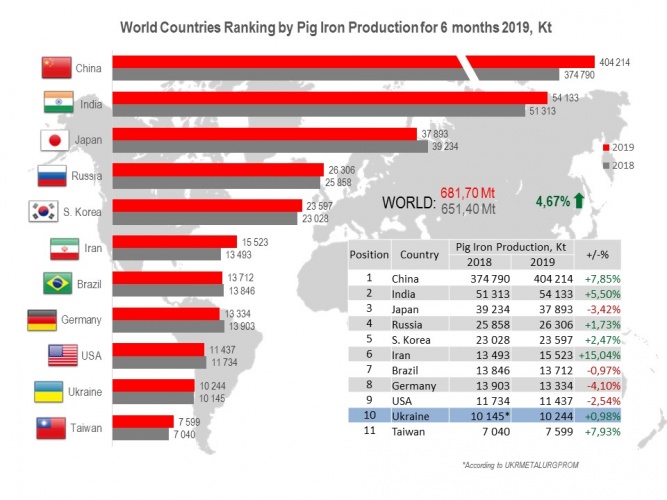The width and height of the screenshot is (667, 500).
Task: Click the Russia flag icon
Action: pyautogui.click(x=51, y=177)
